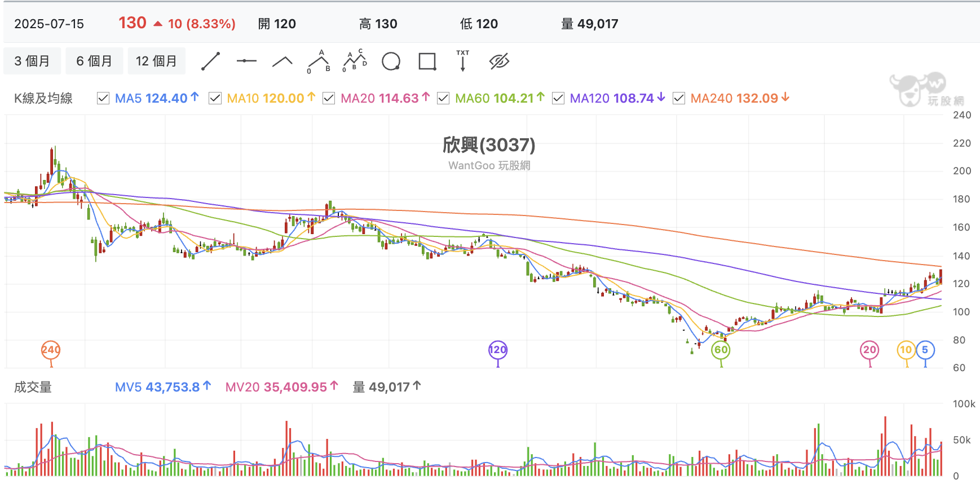Click the MA120 108.74 value label

pyautogui.click(x=618, y=98)
